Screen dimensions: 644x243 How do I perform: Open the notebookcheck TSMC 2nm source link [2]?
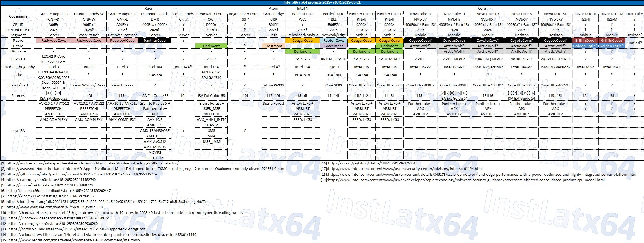(146, 169)
